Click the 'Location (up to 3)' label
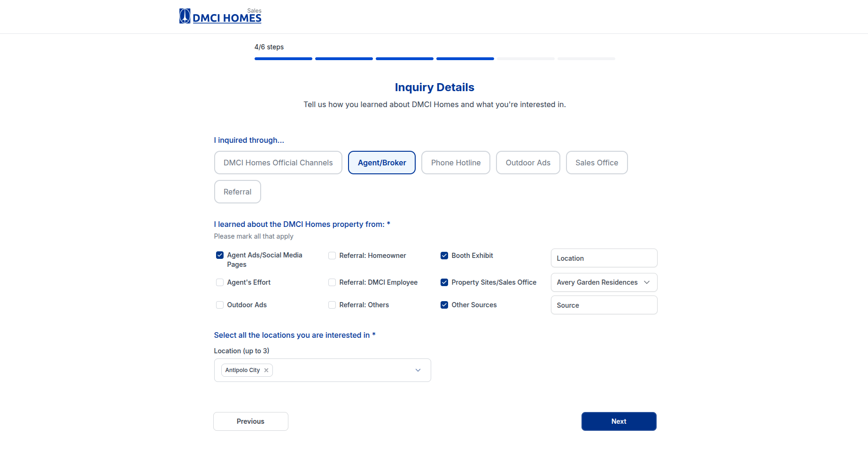Screen dimensions: 868x451 (242, 351)
